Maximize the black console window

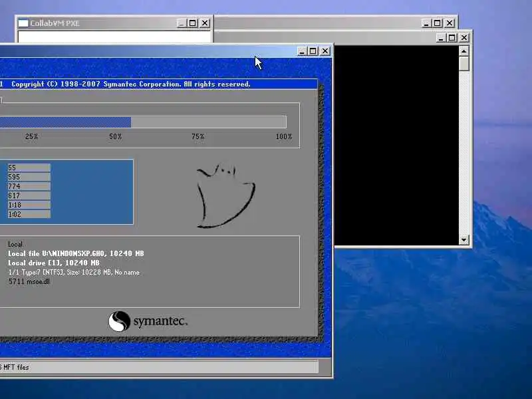tap(452, 38)
